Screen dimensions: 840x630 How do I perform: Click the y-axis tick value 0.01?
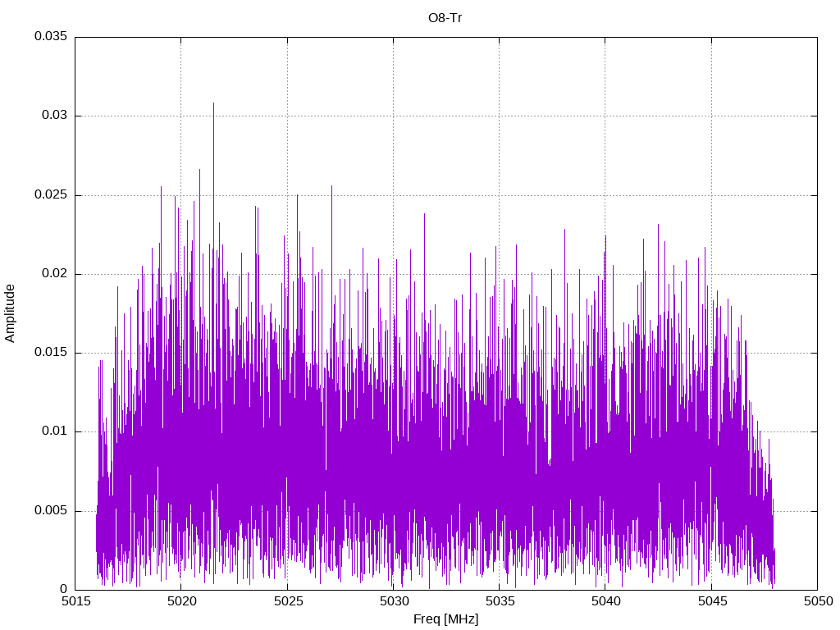(55, 431)
